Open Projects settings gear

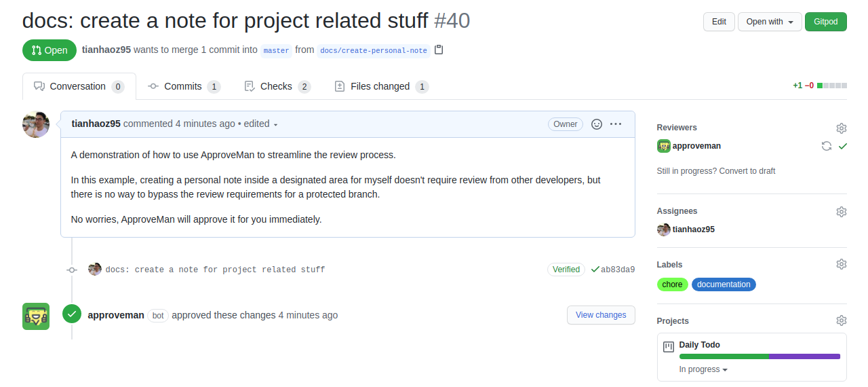point(842,320)
